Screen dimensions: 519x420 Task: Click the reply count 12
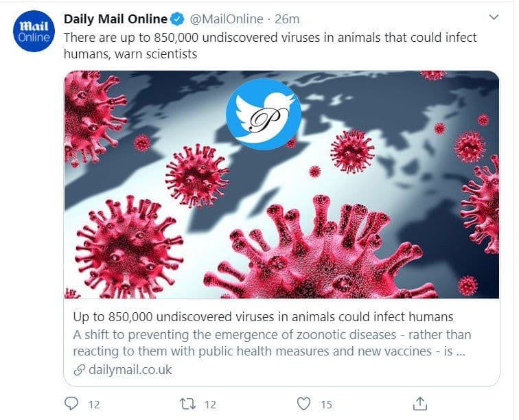point(94,404)
